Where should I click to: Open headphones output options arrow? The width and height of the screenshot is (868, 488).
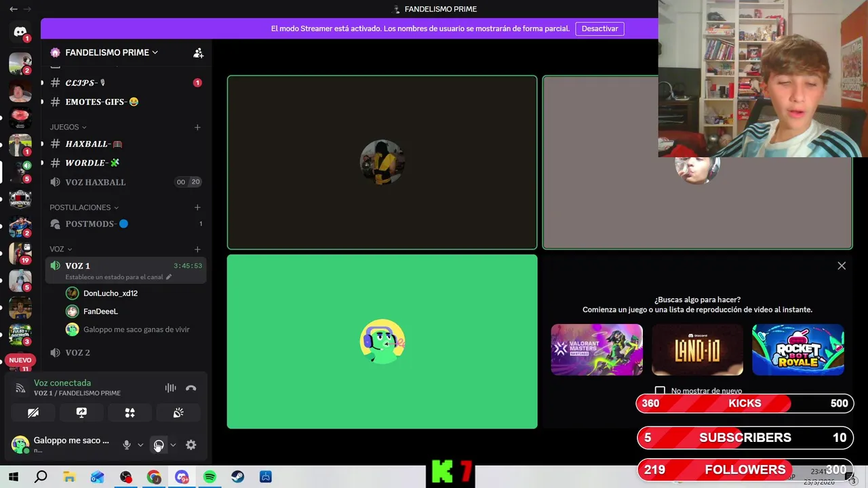coord(173,445)
